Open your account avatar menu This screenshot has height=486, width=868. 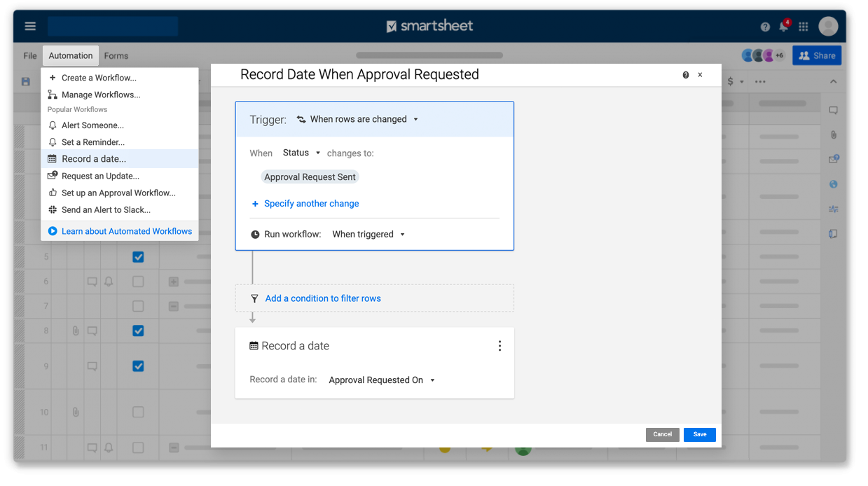[x=827, y=26]
